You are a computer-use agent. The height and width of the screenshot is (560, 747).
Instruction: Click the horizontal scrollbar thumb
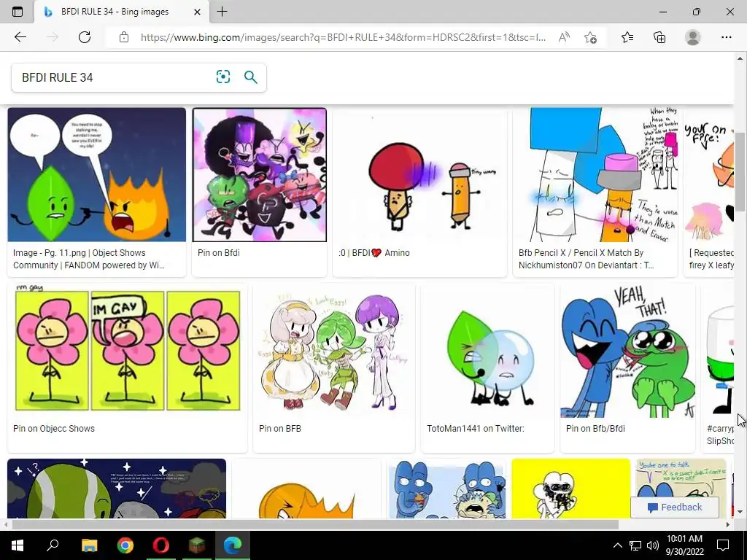(314, 524)
